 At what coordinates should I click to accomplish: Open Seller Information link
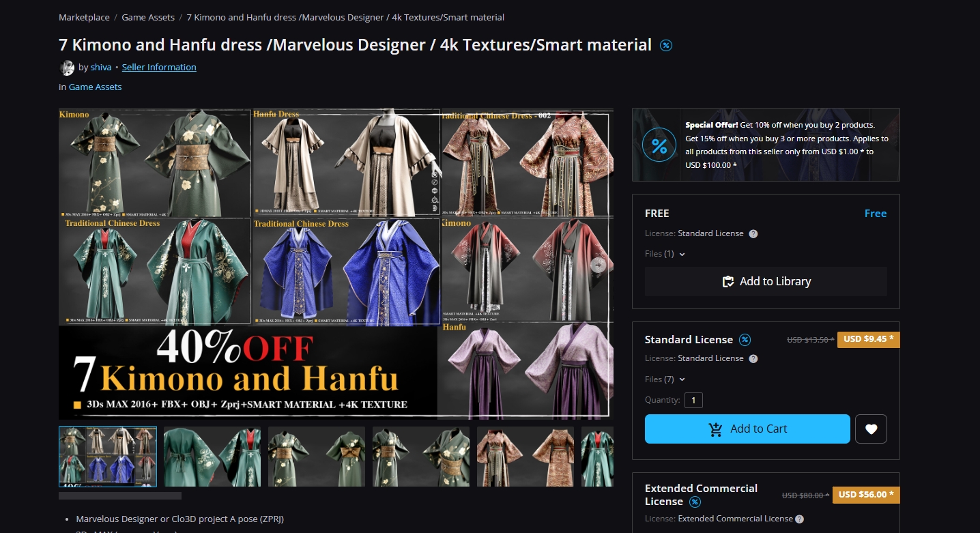(159, 68)
